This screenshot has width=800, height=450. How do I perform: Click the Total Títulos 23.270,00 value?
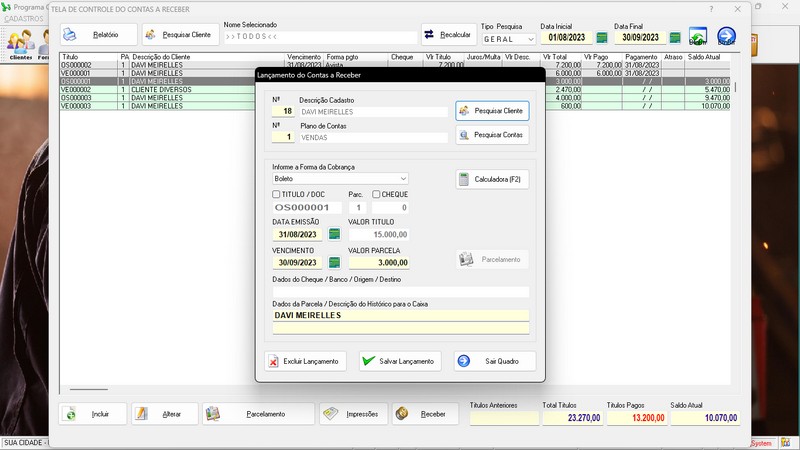(571, 418)
